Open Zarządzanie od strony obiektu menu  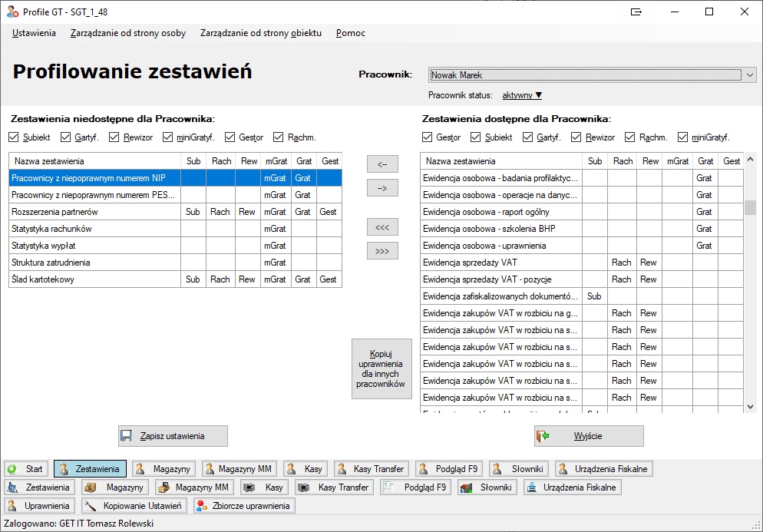(x=261, y=33)
